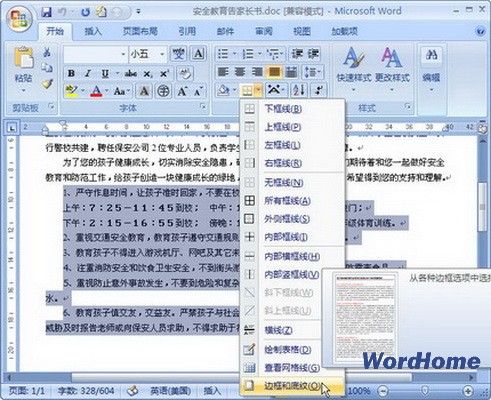
Task: Click the 英语(美国) language status
Action: tap(170, 391)
